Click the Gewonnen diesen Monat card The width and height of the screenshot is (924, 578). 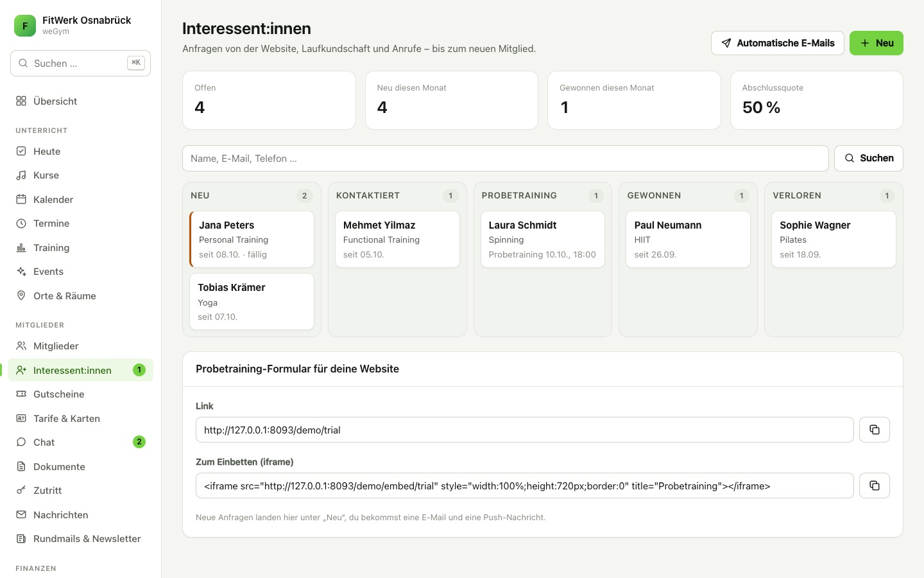(634, 100)
